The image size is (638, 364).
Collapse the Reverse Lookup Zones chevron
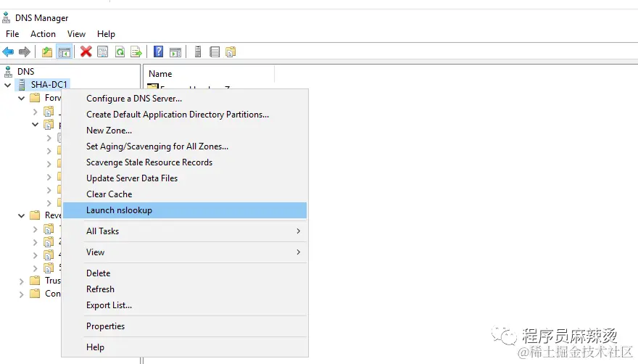21,215
